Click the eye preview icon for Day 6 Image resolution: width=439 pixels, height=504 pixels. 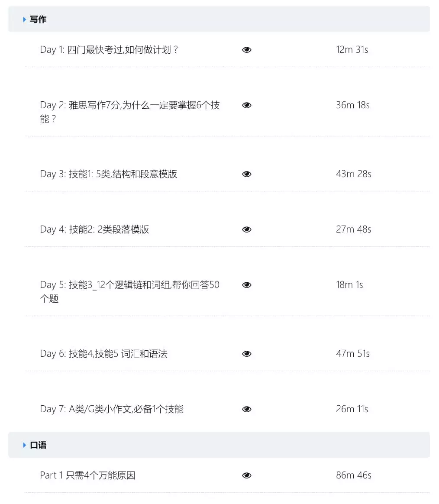[x=247, y=354]
